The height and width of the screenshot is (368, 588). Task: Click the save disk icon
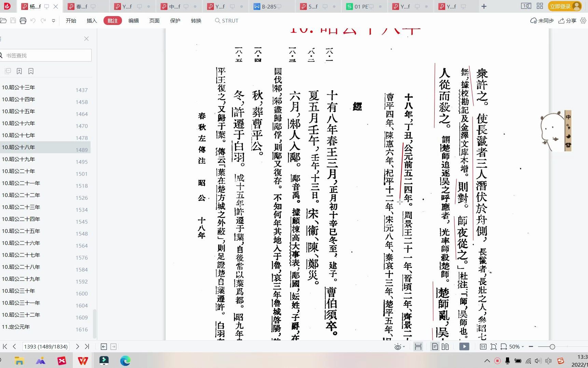click(x=13, y=21)
